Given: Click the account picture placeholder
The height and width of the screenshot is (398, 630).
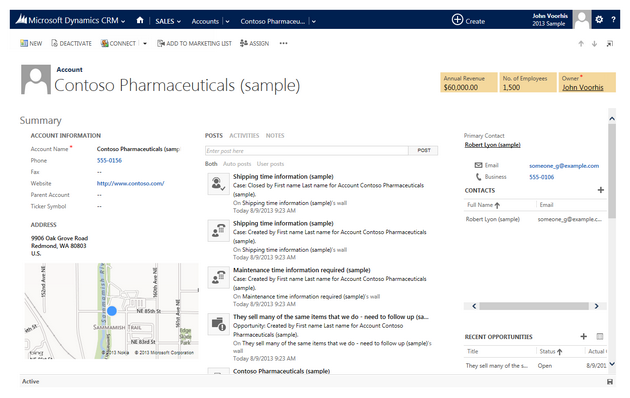Looking at the screenshot, I should 36,80.
